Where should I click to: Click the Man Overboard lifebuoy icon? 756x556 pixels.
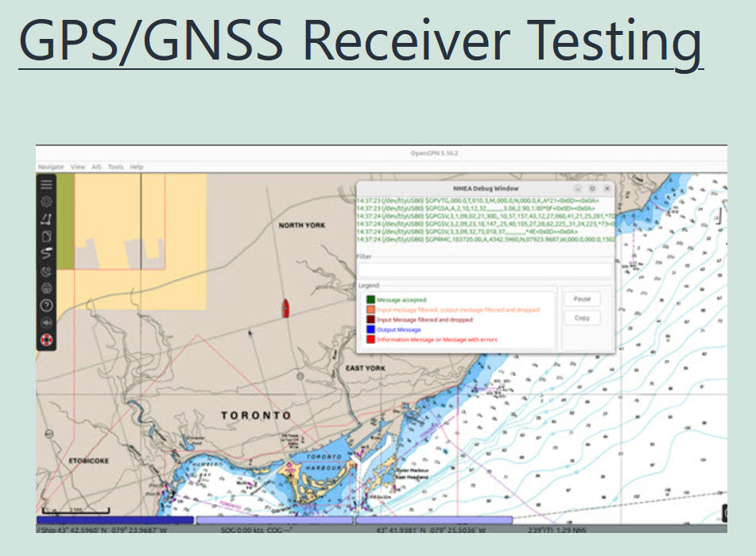(46, 340)
